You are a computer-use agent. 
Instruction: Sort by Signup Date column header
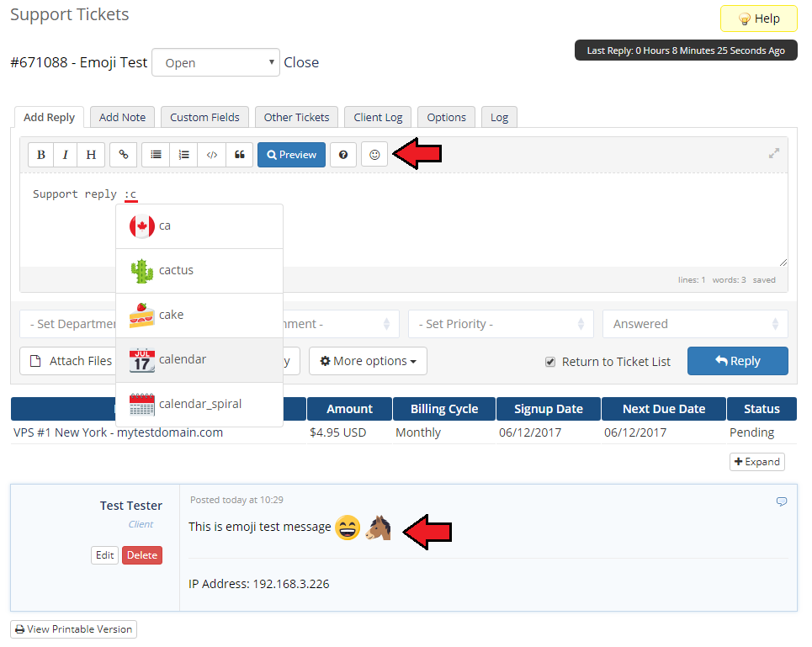tap(549, 409)
